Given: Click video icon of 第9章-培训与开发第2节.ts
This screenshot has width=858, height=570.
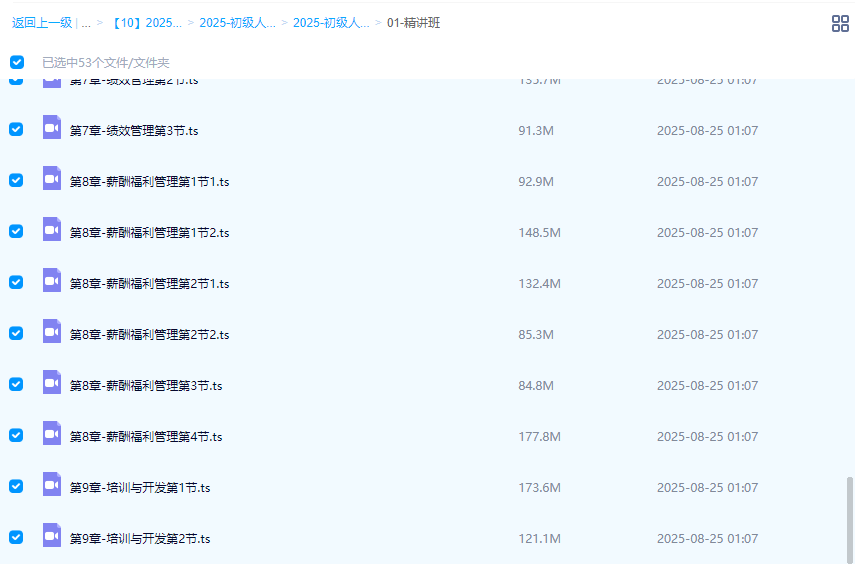Looking at the screenshot, I should coord(52,535).
